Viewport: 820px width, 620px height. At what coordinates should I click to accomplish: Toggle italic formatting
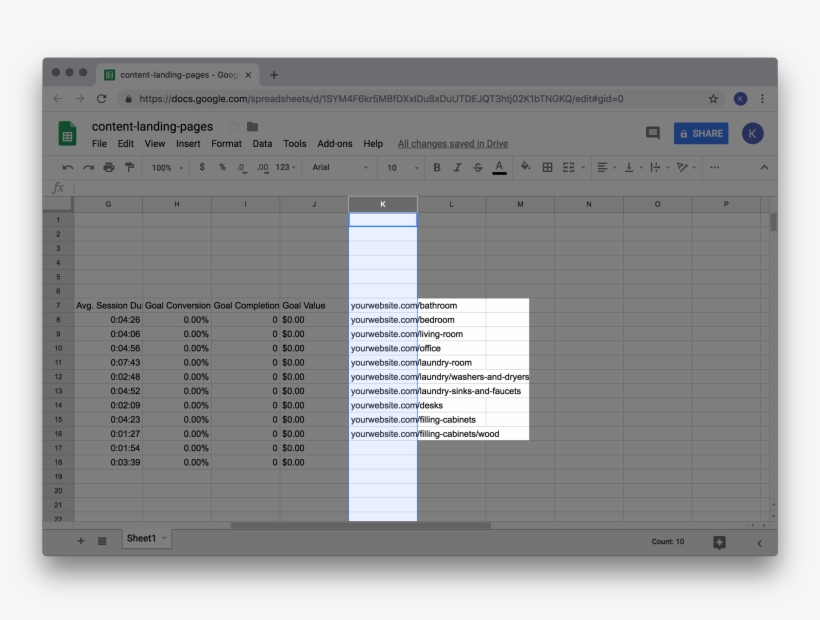tap(457, 168)
